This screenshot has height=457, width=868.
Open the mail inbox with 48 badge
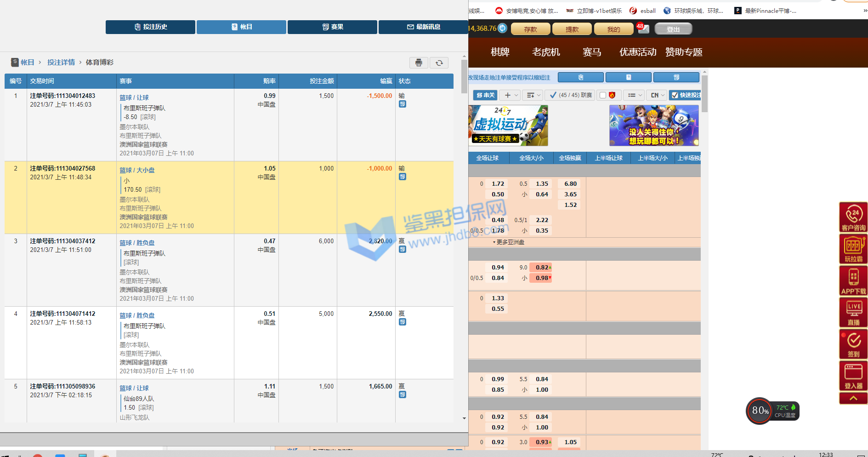tap(644, 29)
